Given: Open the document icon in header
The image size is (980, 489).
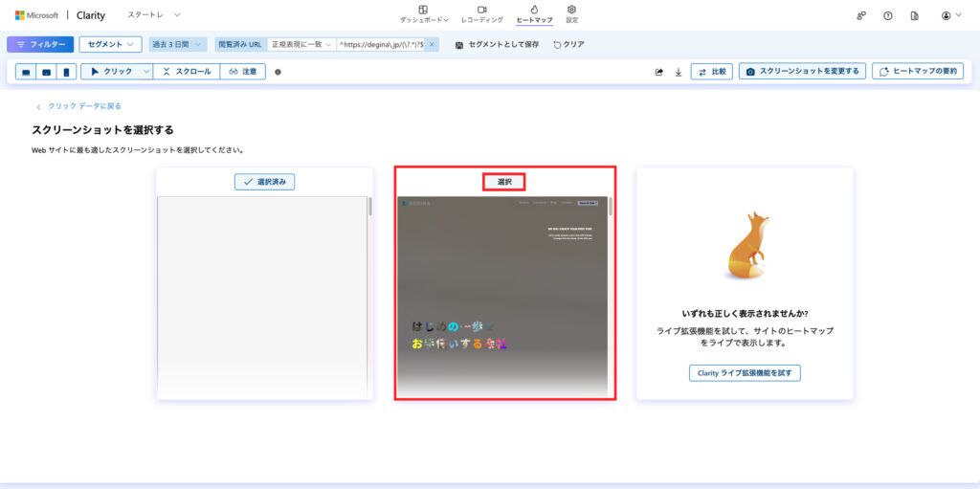Looking at the screenshot, I should 914,15.
